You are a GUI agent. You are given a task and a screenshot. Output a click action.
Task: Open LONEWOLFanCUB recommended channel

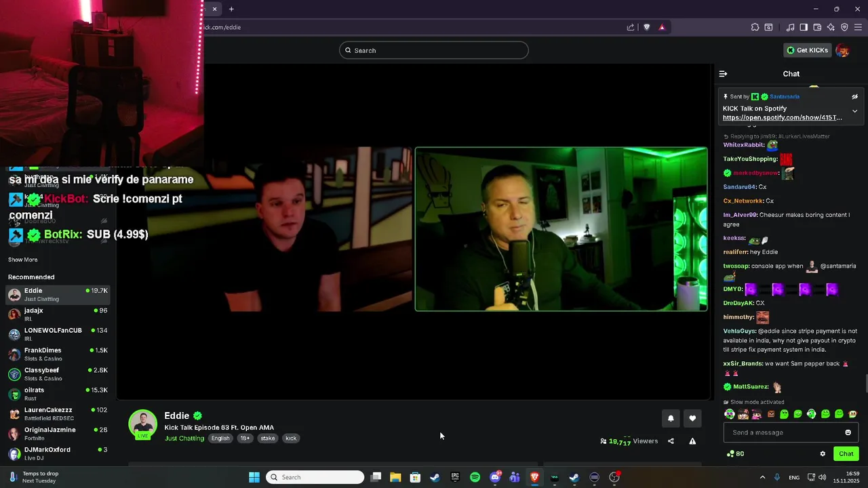click(58, 334)
